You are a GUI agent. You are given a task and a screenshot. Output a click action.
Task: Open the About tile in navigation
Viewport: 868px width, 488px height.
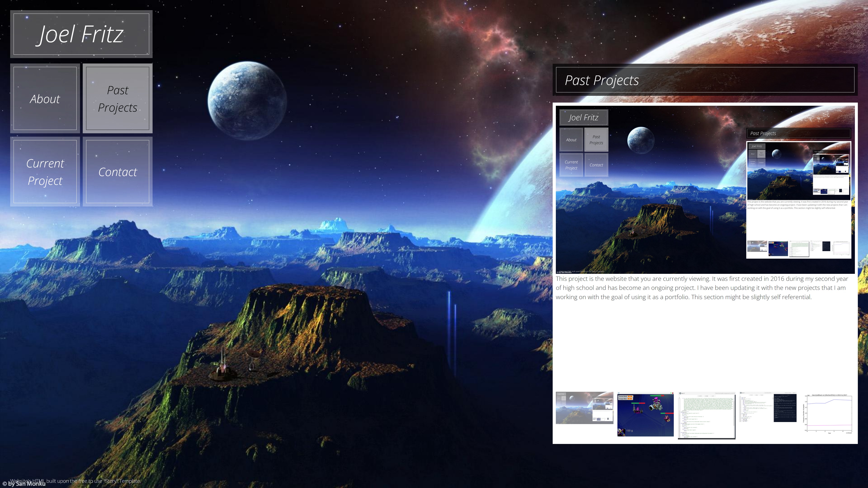tap(45, 98)
